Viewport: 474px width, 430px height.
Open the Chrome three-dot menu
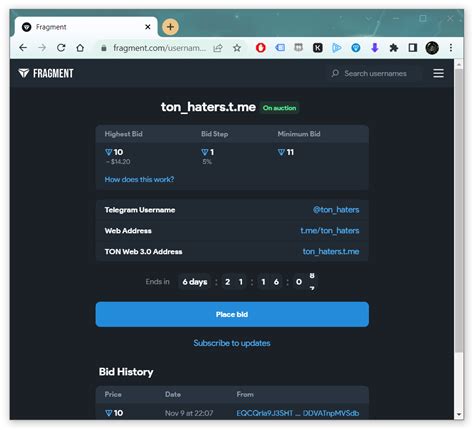(x=451, y=48)
